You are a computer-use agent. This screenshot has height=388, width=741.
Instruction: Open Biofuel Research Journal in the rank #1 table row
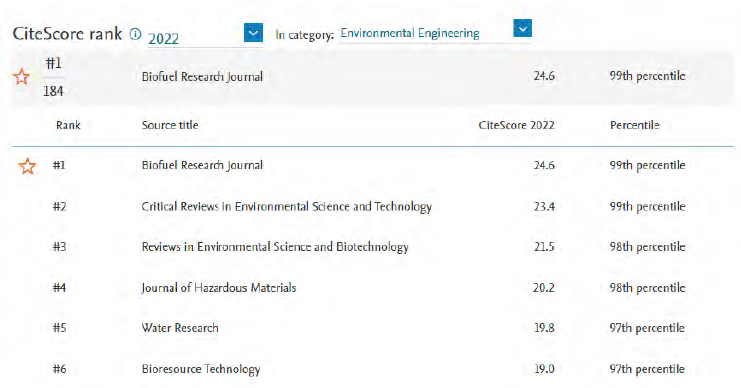202,165
